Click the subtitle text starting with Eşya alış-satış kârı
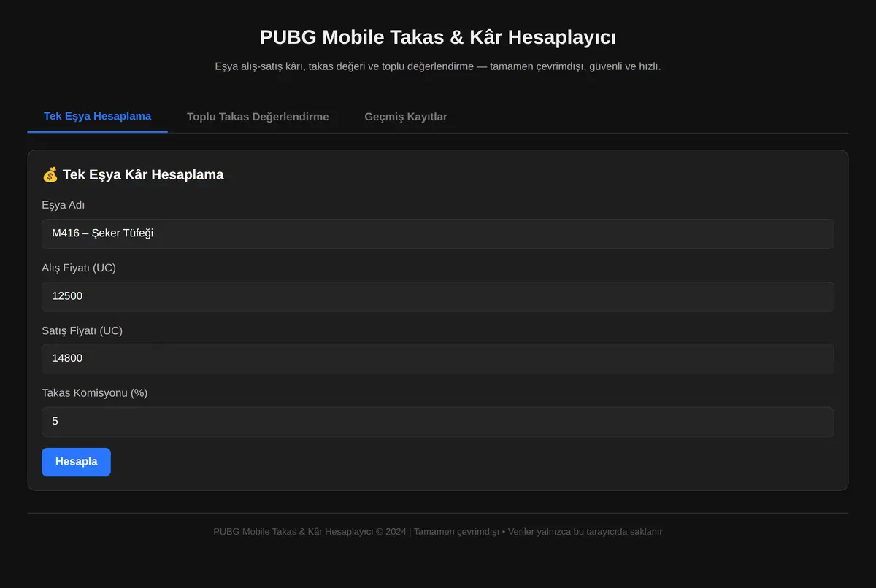Image resolution: width=876 pixels, height=588 pixels. tap(438, 66)
